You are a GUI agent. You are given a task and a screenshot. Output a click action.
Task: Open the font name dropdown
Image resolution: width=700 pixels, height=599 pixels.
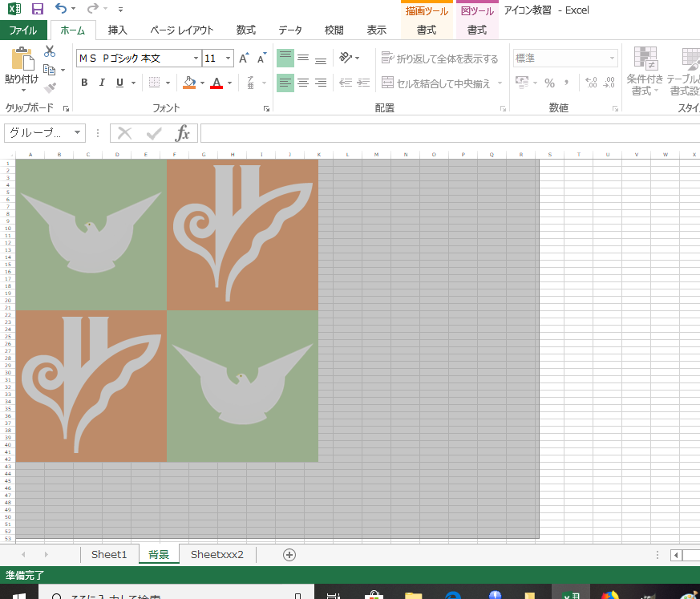[x=195, y=58]
